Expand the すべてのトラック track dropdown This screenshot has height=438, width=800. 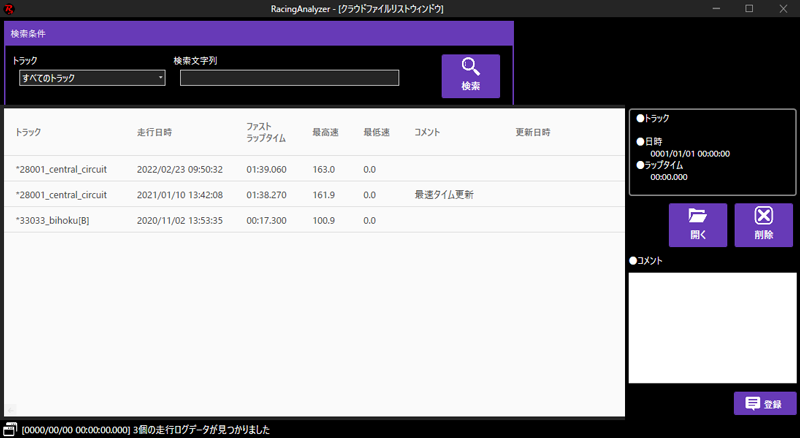coord(92,78)
